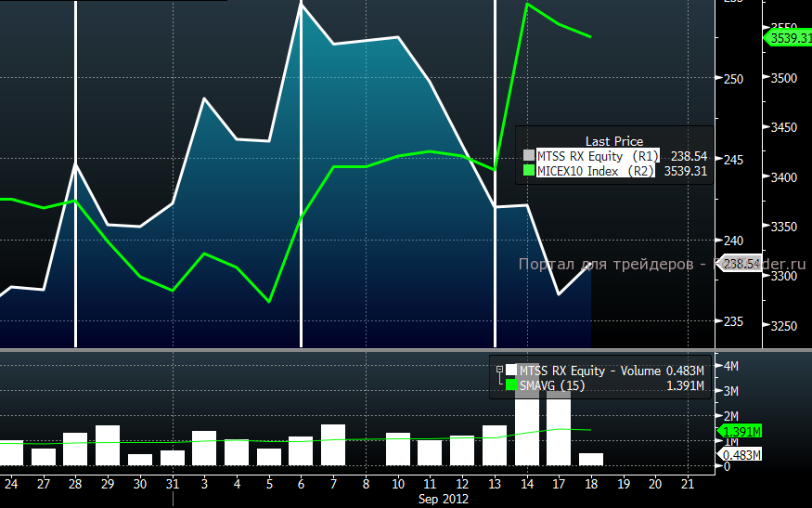Click the green 1.391M volume axis tag
The height and width of the screenshot is (508, 812).
(741, 432)
